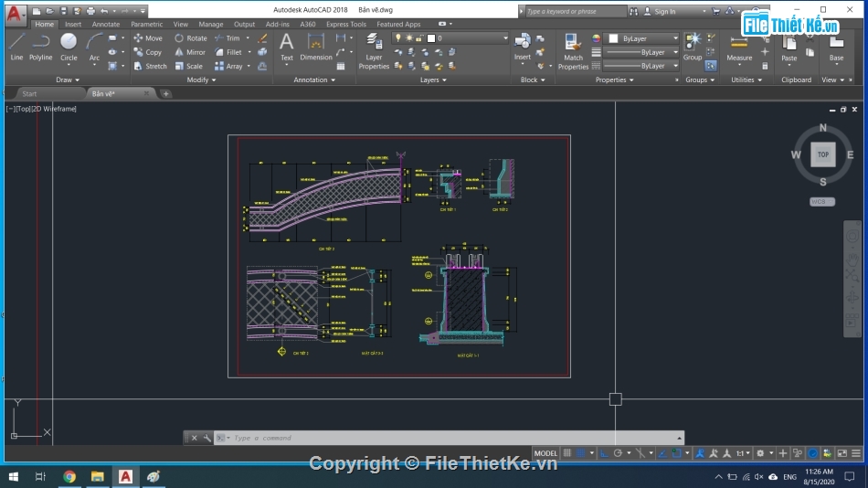Select the Dimension tool
The height and width of the screenshot is (488, 868).
pos(315,48)
